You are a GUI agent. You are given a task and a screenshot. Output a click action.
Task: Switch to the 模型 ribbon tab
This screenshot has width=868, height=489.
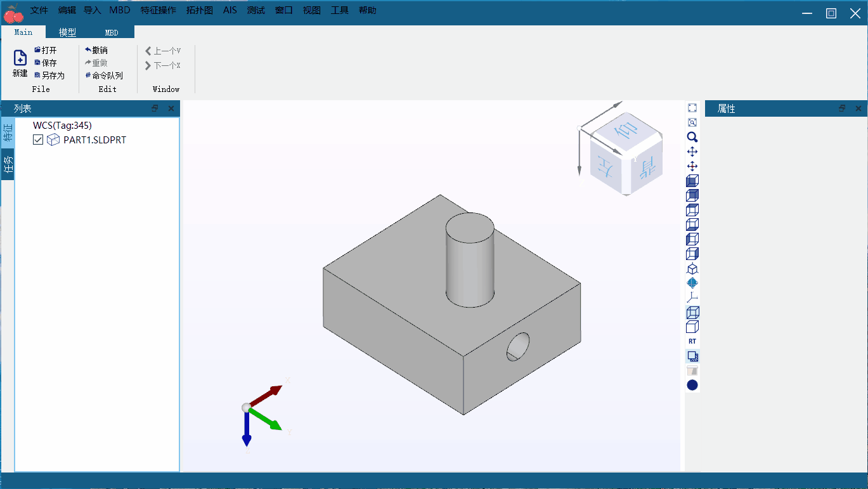click(x=68, y=32)
